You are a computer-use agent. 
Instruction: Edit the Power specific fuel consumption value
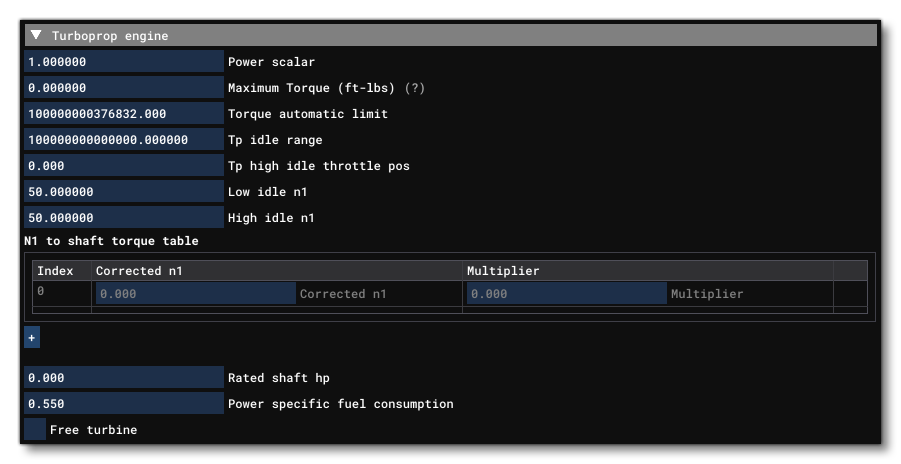point(124,404)
